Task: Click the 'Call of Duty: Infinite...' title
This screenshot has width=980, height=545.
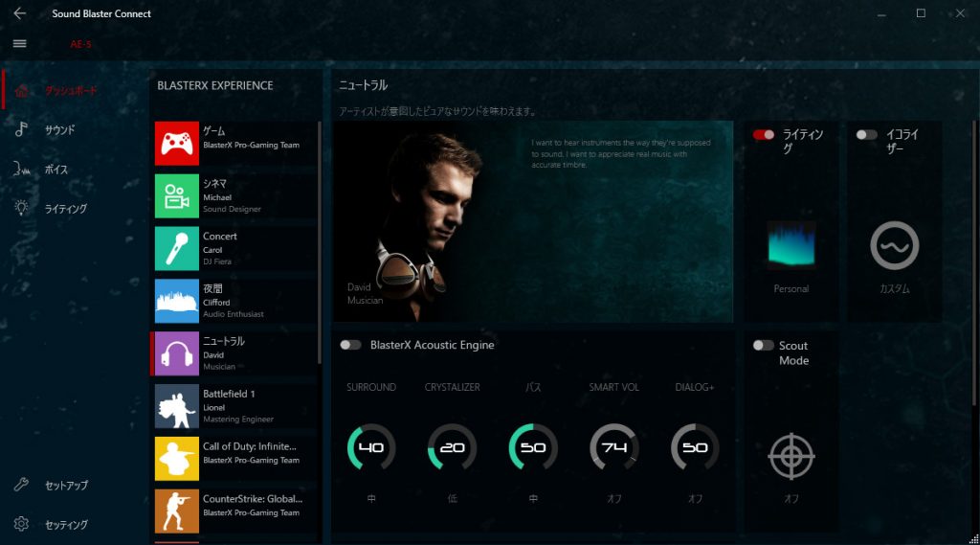Action: click(250, 446)
